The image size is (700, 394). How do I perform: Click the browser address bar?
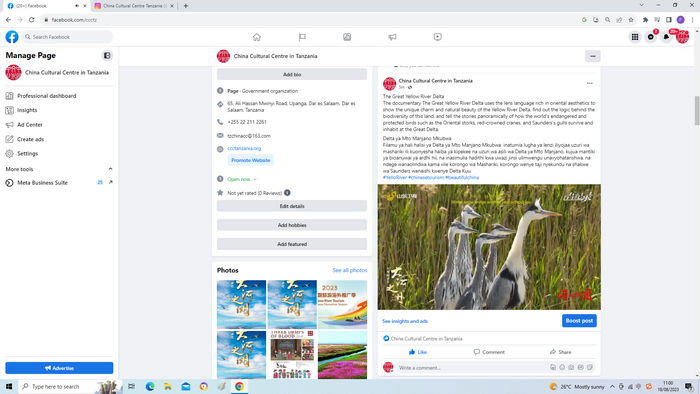pyautogui.click(x=312, y=20)
